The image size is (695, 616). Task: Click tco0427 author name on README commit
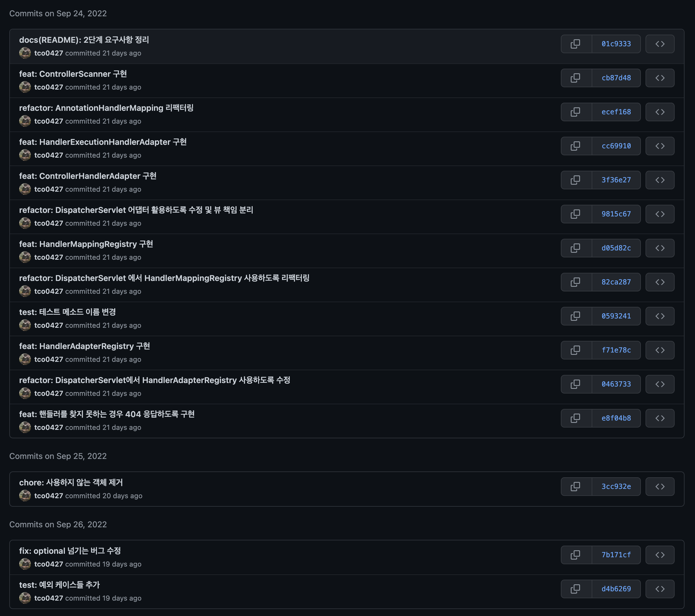click(49, 53)
